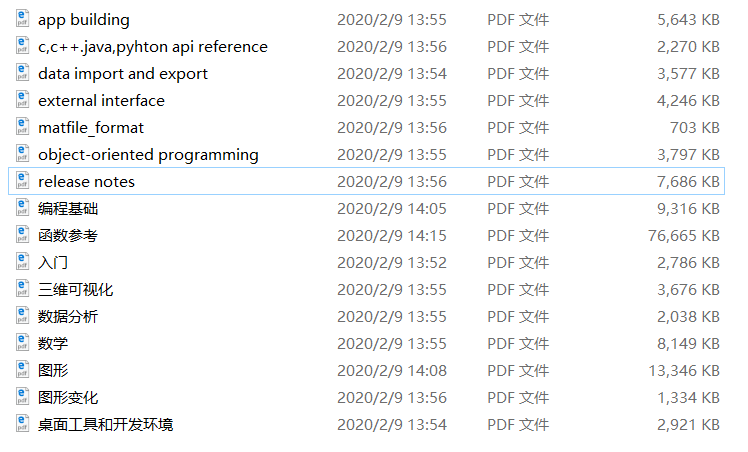Select the 数据分析 file name
The height and width of the screenshot is (452, 748).
pyautogui.click(x=68, y=316)
